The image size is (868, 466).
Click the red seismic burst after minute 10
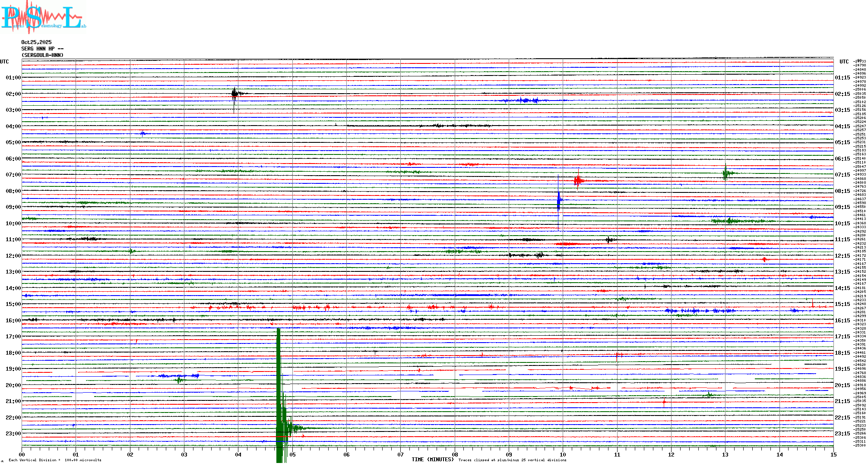578,180
